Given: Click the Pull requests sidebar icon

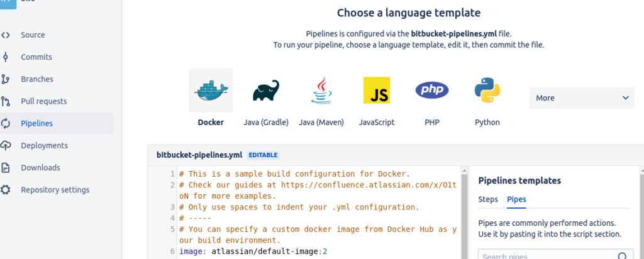Looking at the screenshot, I should 6,101.
